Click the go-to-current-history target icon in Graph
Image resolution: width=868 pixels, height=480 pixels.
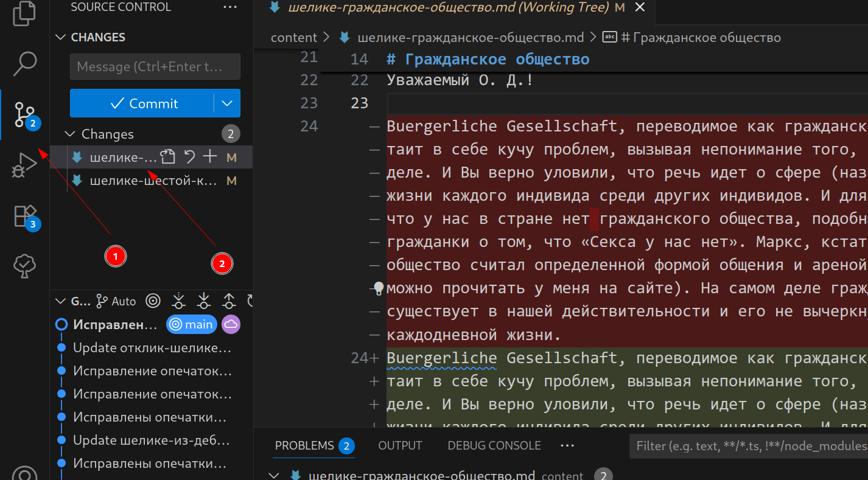(153, 301)
